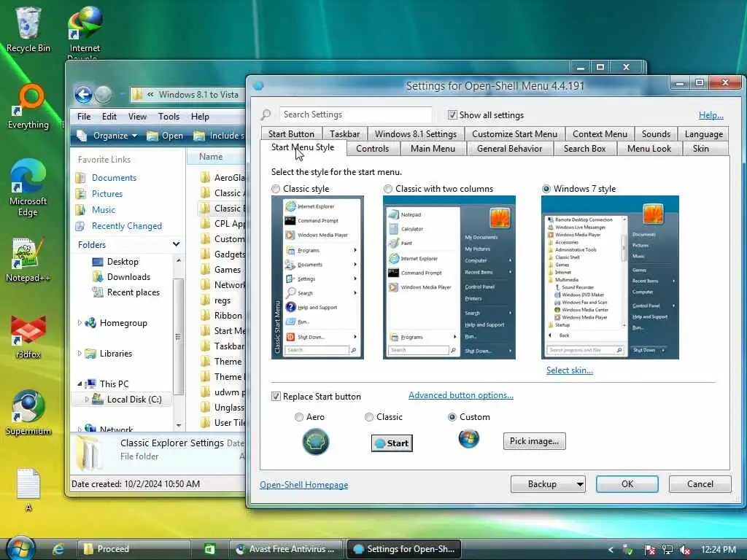Image resolution: width=747 pixels, height=560 pixels.
Task: Click the Folders tree scrollbar down arrow
Action: point(179,425)
